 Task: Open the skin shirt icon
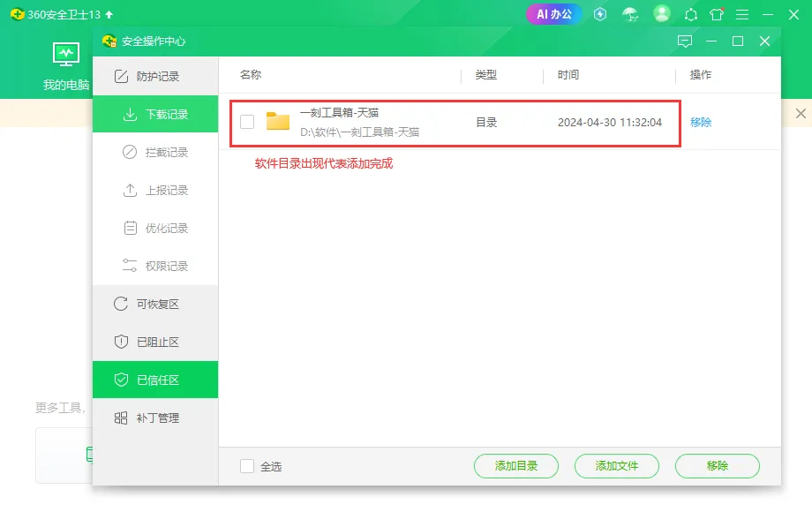click(717, 14)
